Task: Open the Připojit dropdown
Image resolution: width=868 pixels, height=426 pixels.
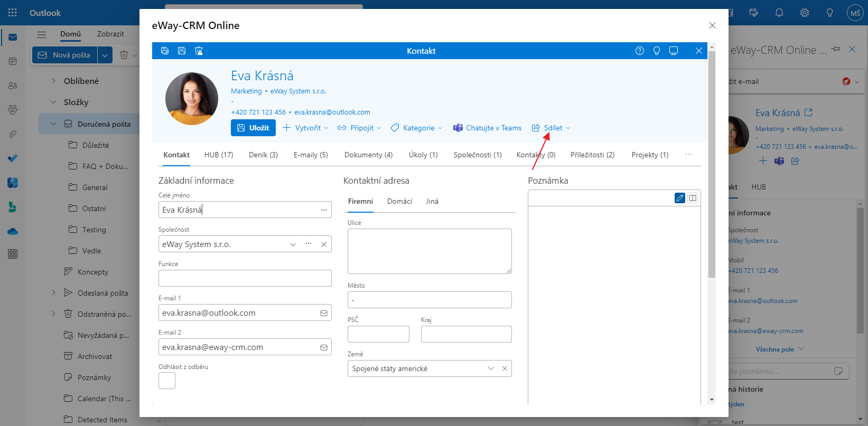Action: coord(359,128)
